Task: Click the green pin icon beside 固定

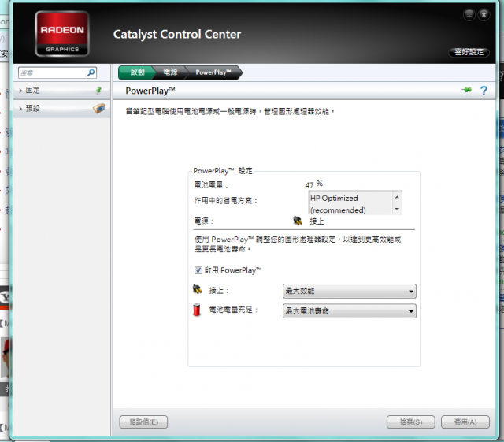Action: 98,91
